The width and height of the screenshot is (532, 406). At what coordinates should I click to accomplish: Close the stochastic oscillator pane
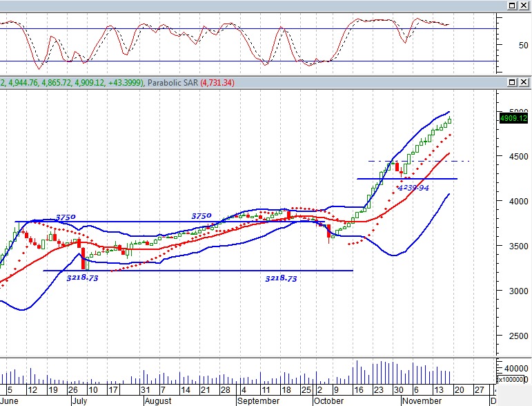[x=524, y=5]
